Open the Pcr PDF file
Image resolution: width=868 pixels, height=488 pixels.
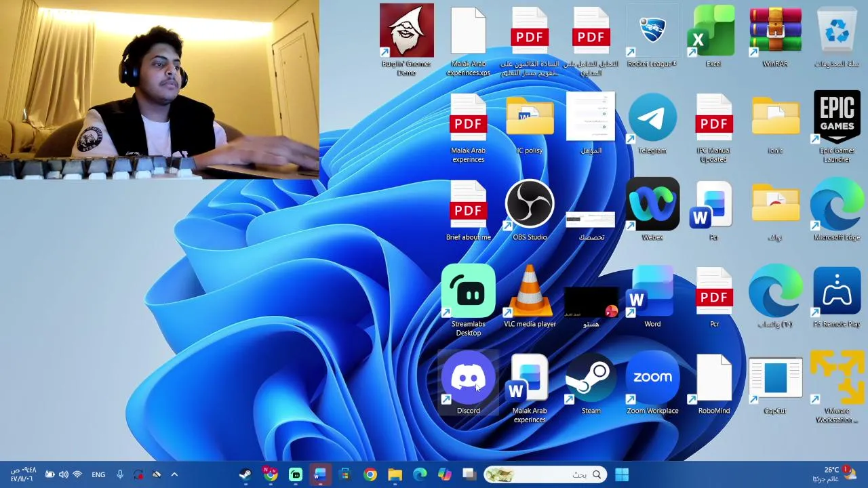(x=713, y=298)
